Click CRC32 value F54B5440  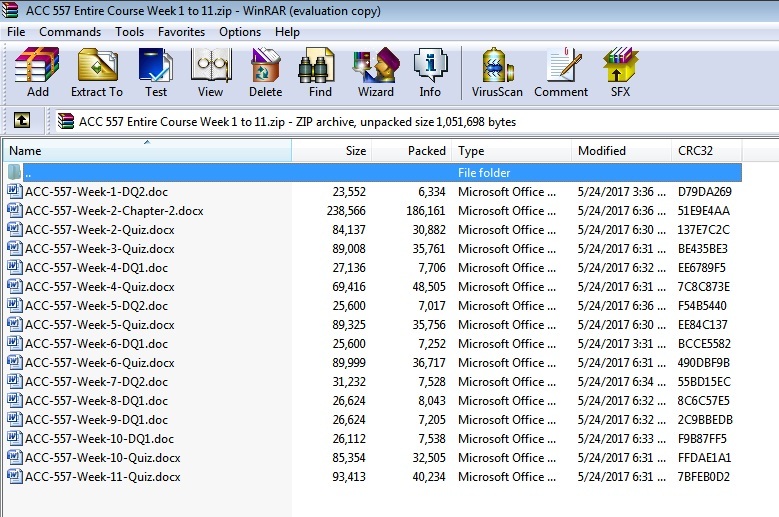click(702, 306)
